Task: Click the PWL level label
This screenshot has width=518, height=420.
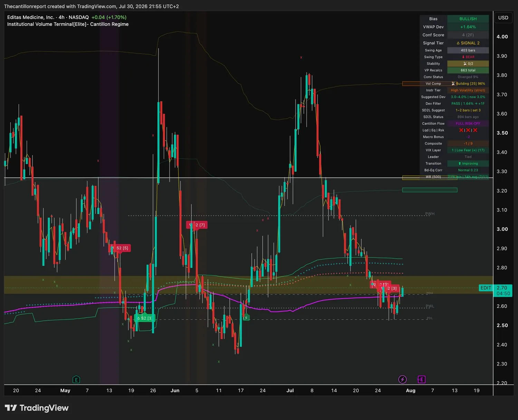Action: pos(430,306)
